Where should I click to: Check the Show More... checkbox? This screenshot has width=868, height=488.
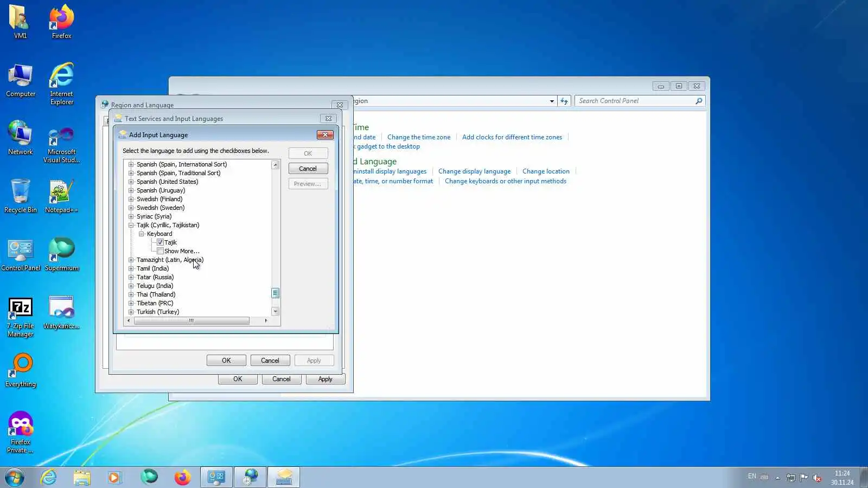pyautogui.click(x=160, y=251)
